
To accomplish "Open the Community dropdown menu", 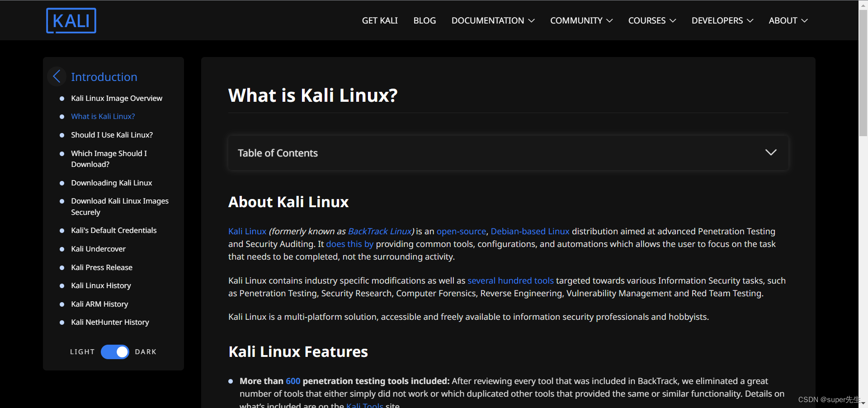I will pyautogui.click(x=581, y=20).
